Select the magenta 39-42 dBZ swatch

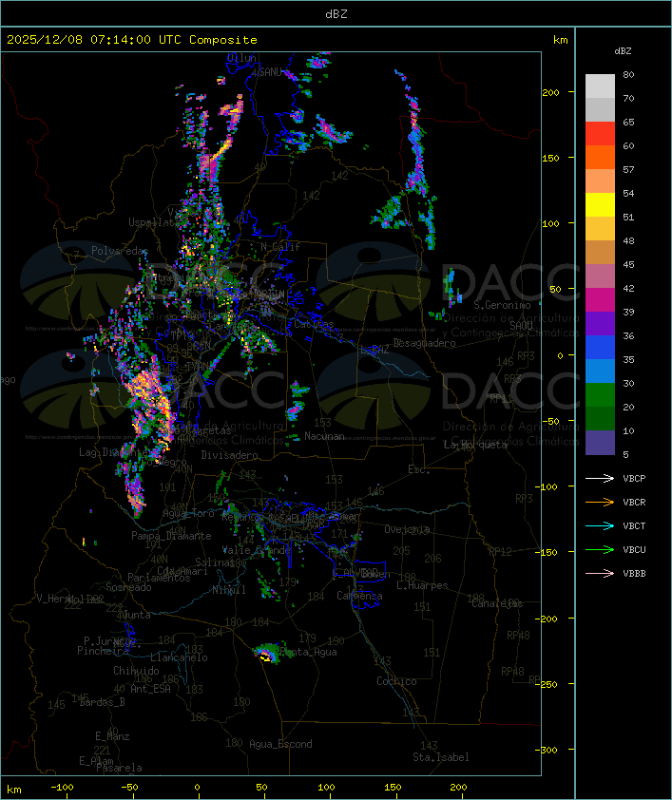pyautogui.click(x=600, y=300)
